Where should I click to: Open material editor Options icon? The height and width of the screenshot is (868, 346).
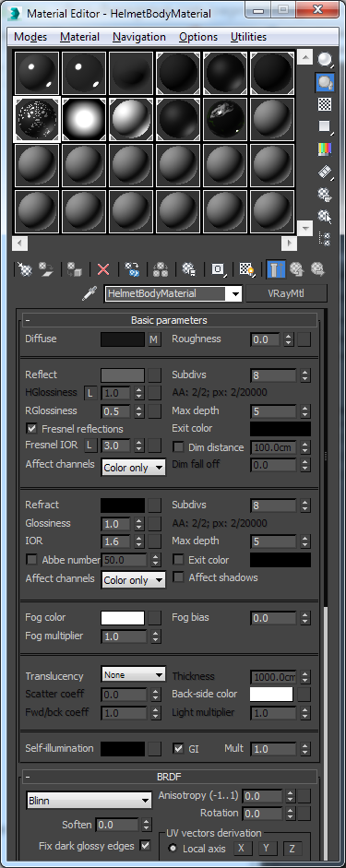[325, 195]
